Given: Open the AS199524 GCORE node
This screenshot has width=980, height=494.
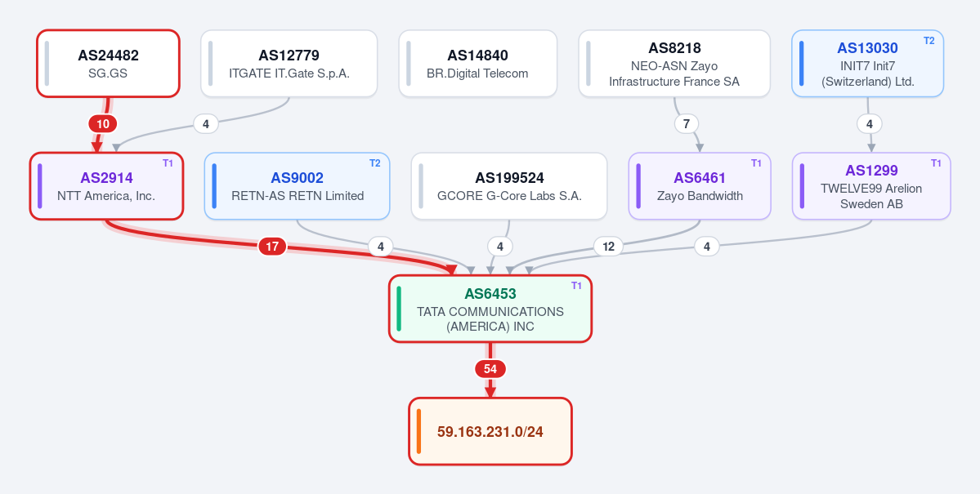Looking at the screenshot, I should tap(508, 186).
